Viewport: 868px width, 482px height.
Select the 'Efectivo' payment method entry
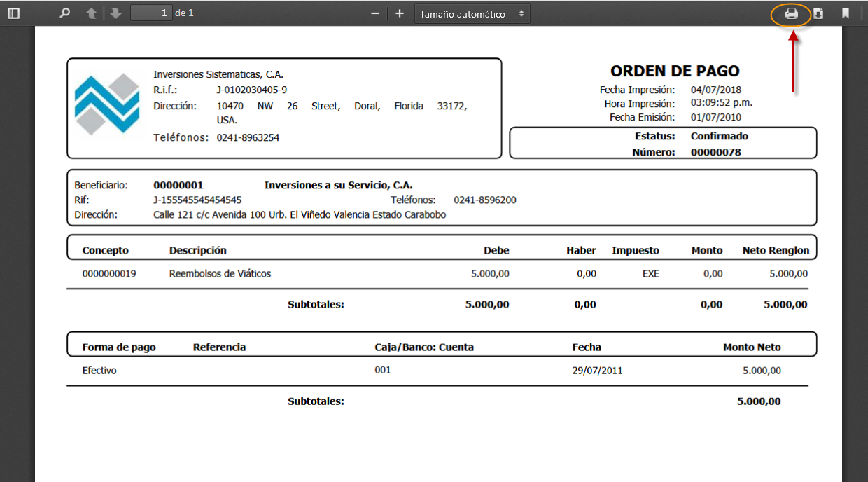99,371
